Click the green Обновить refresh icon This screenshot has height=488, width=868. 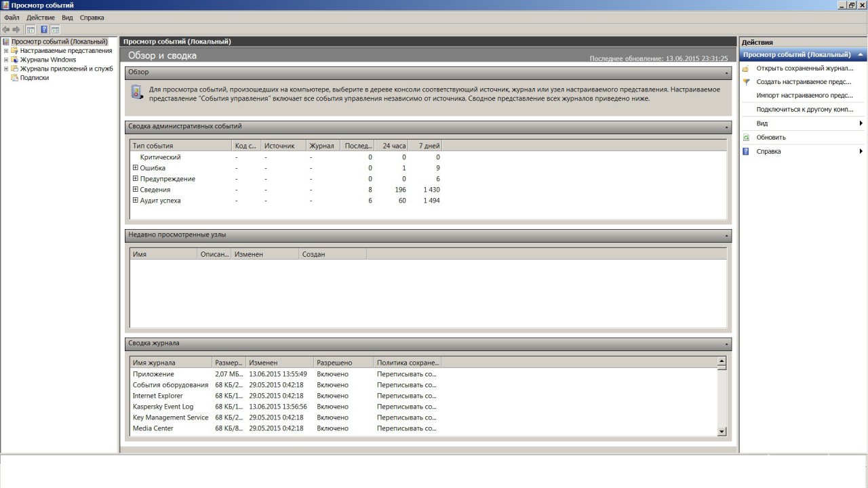coord(746,138)
